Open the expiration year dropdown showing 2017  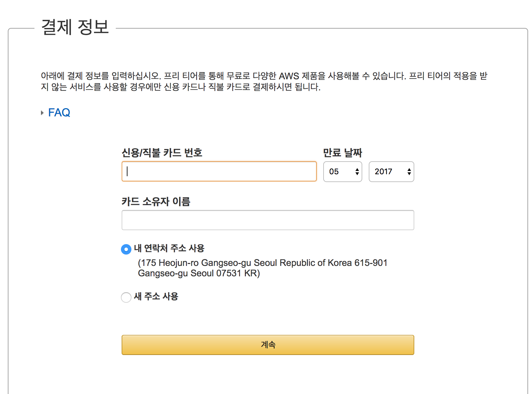pyautogui.click(x=392, y=172)
